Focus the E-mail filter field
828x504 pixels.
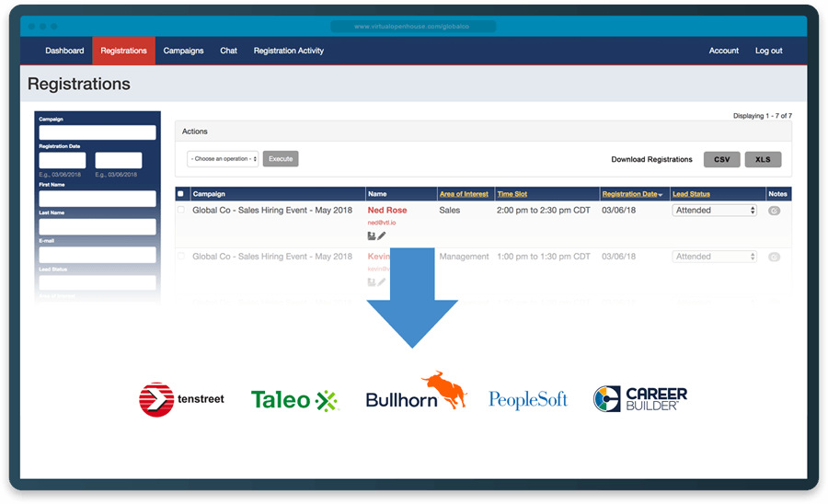point(98,255)
